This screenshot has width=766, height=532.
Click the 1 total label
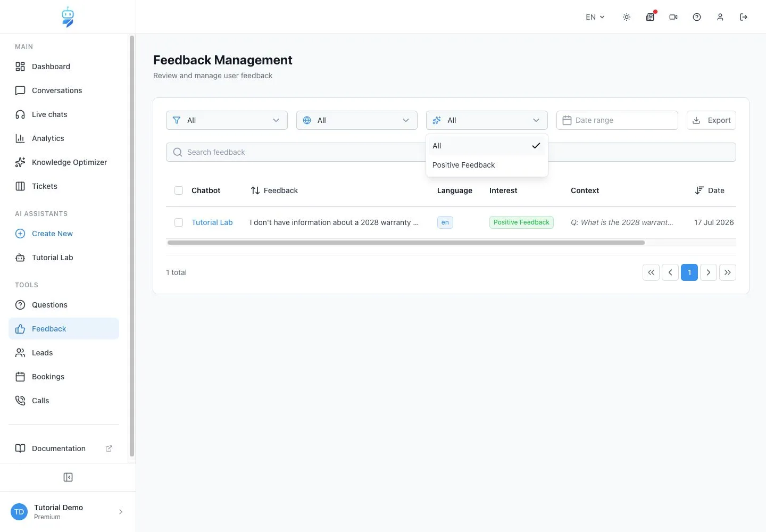[x=176, y=272]
